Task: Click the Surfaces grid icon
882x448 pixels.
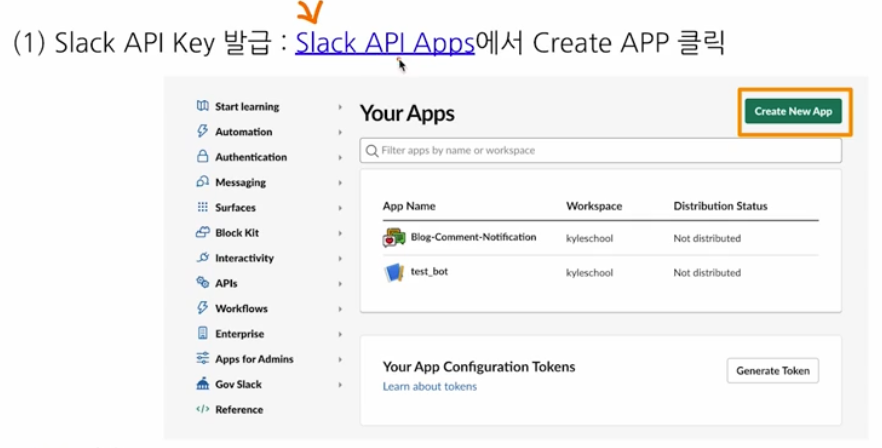Action: [x=202, y=207]
